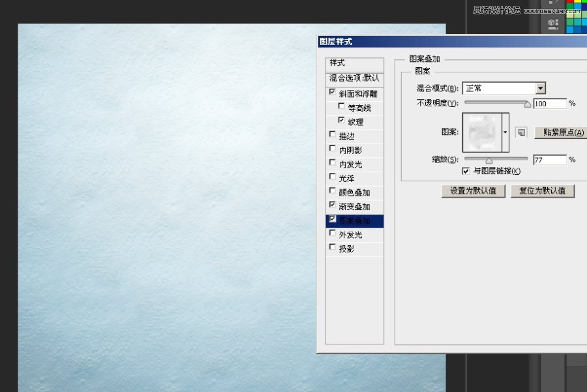Toggle the 纹理 checkbox
Image resolution: width=587 pixels, height=392 pixels.
coord(341,120)
